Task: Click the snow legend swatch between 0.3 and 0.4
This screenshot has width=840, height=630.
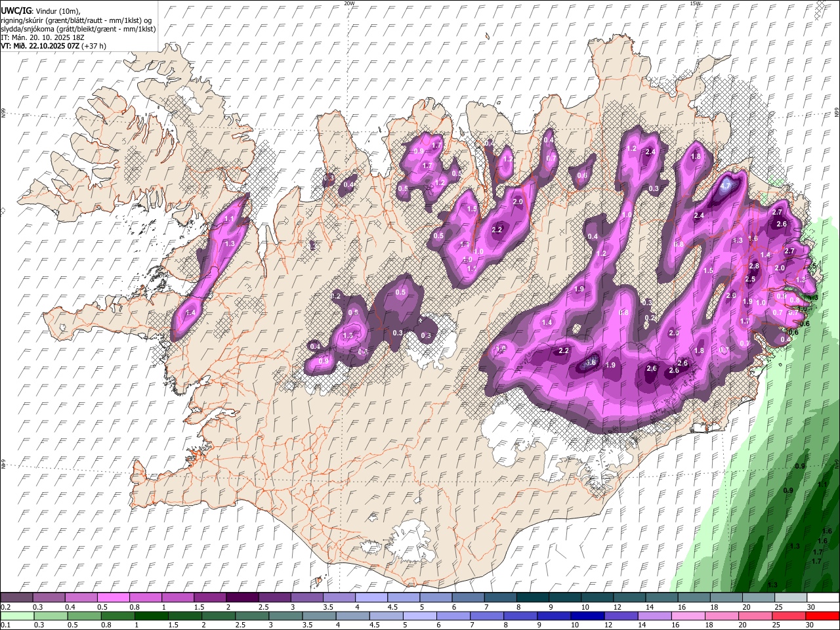Action: click(x=49, y=598)
